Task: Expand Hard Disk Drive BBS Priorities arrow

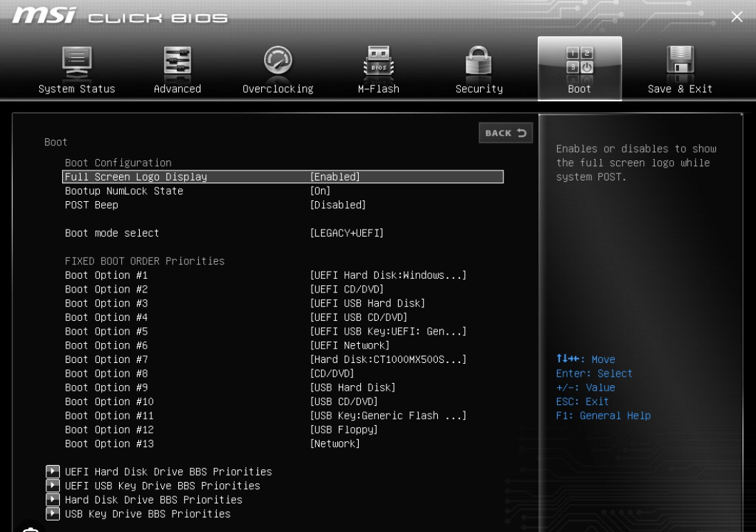Action: 53,499
